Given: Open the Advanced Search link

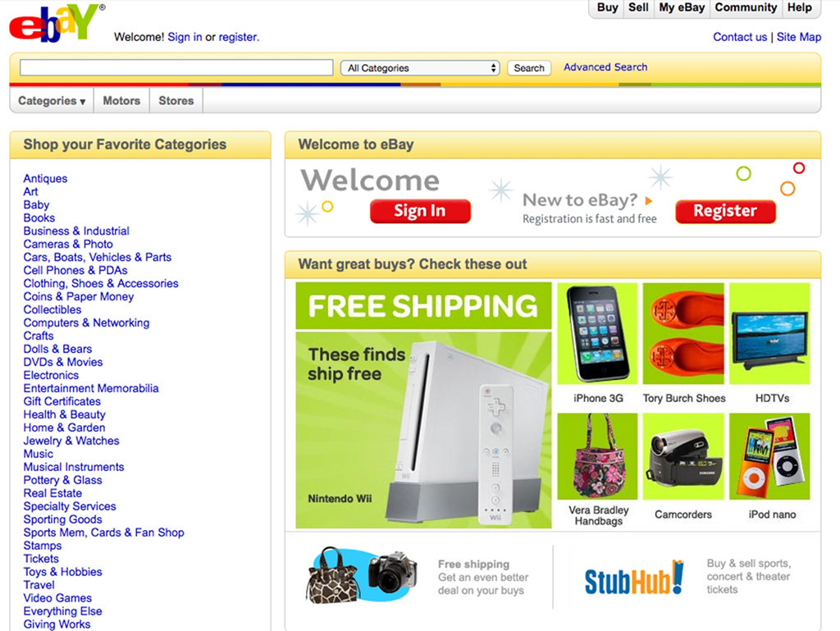Looking at the screenshot, I should [605, 67].
